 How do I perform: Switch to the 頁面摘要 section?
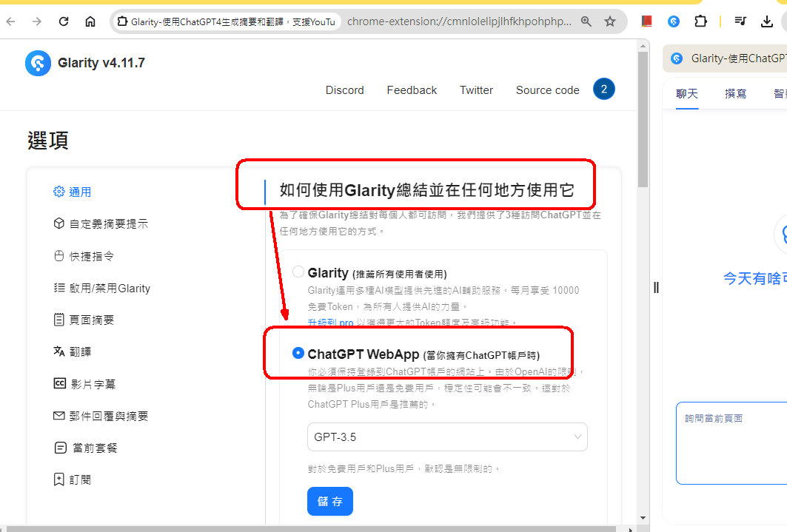(x=84, y=320)
